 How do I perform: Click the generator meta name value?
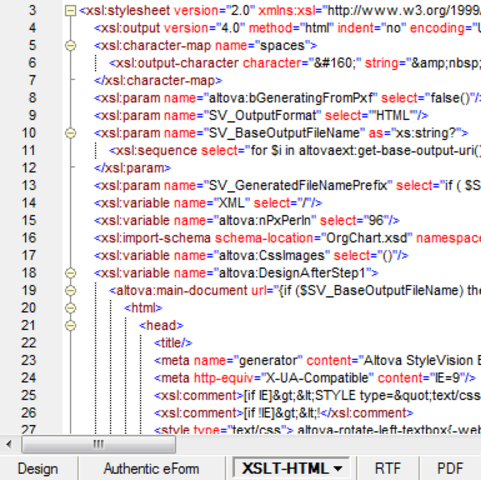click(x=268, y=360)
